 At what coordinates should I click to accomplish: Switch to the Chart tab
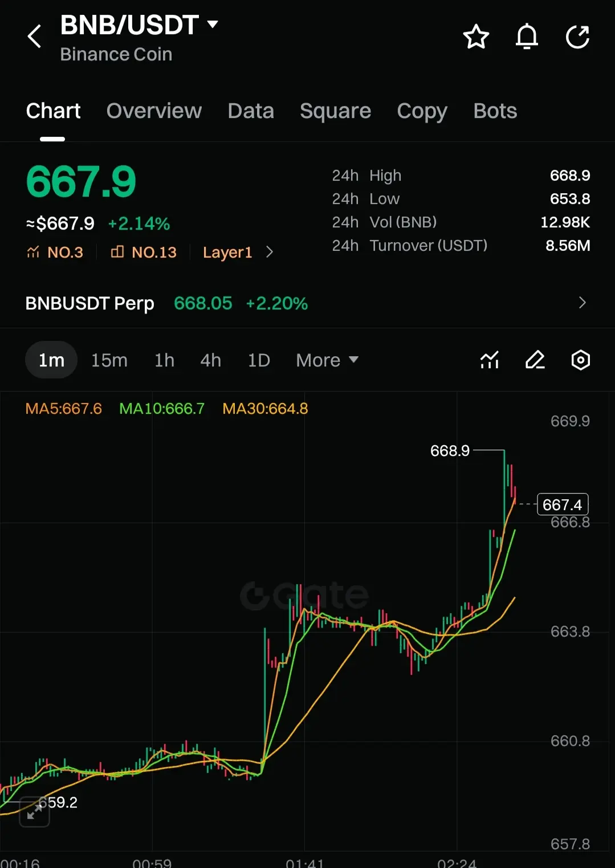(x=53, y=111)
